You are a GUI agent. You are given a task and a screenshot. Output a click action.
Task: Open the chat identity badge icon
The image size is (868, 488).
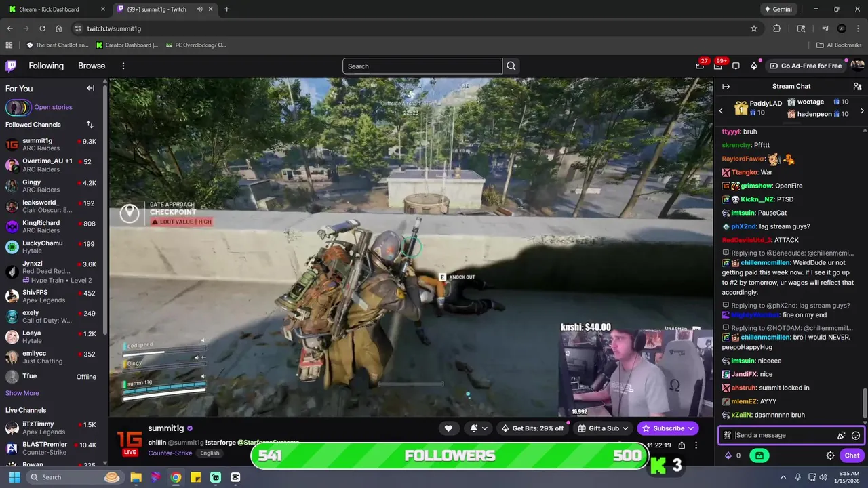[x=727, y=435]
